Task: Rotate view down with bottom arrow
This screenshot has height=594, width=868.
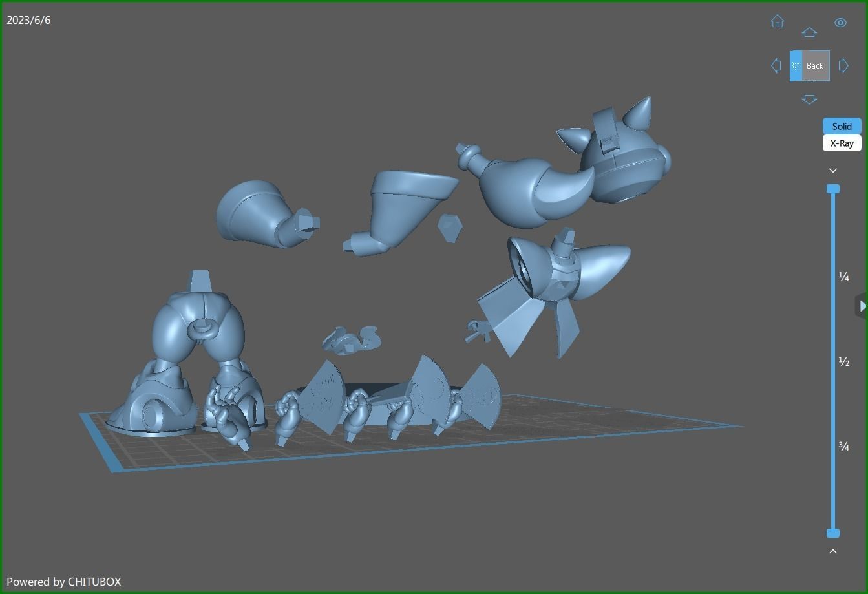Action: pyautogui.click(x=809, y=100)
